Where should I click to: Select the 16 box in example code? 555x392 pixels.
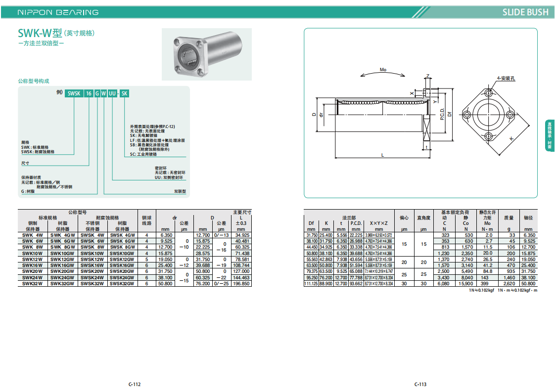pos(89,93)
